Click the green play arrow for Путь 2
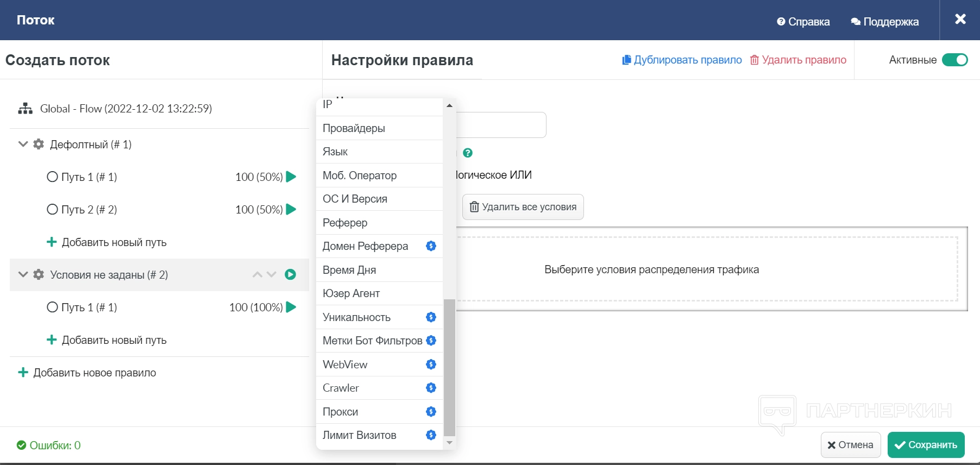This screenshot has height=465, width=980. (291, 210)
